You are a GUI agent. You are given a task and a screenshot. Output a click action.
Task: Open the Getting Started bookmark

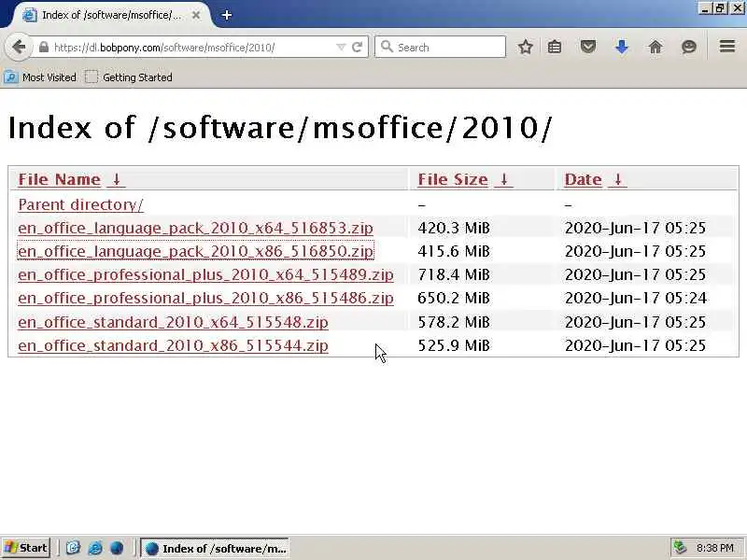(x=129, y=77)
